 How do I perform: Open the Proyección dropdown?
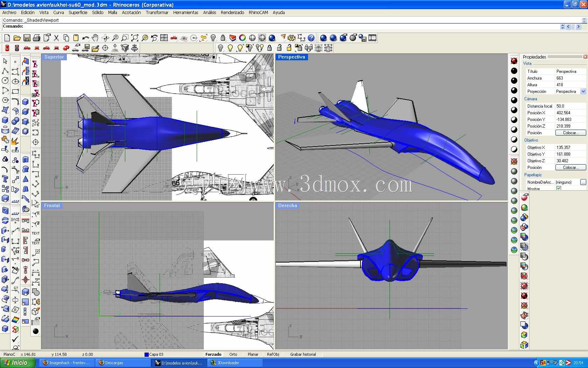583,91
